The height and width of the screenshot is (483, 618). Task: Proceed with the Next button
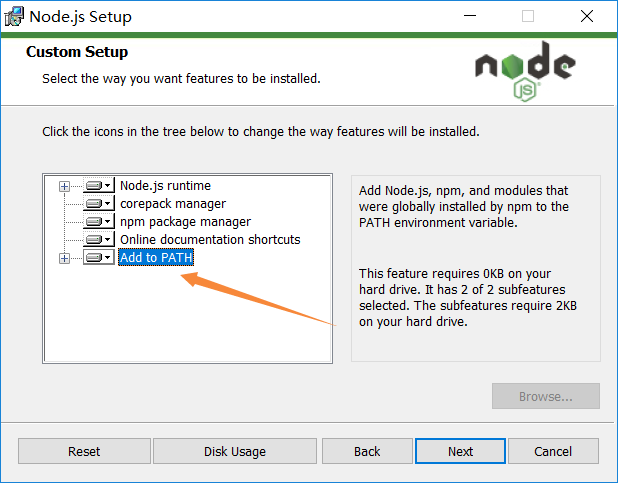click(460, 451)
